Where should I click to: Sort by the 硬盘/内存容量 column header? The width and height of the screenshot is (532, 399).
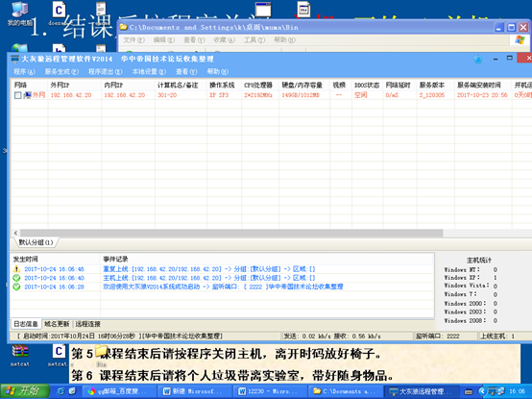click(x=304, y=85)
